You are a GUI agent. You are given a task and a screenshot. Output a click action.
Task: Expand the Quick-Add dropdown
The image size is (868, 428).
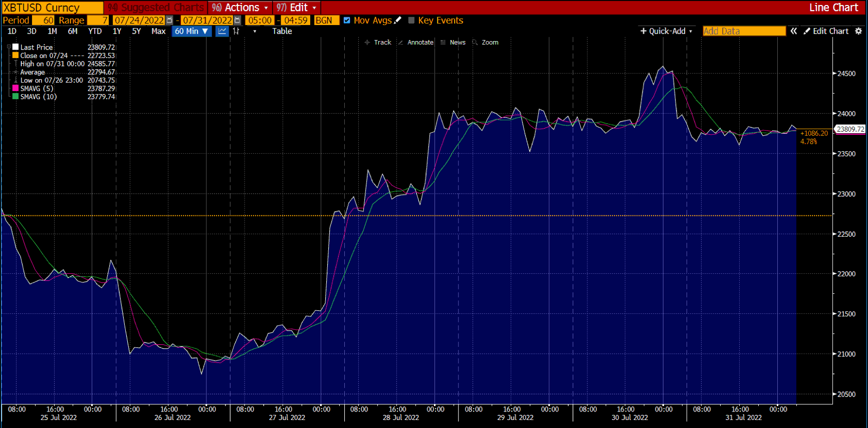point(667,31)
